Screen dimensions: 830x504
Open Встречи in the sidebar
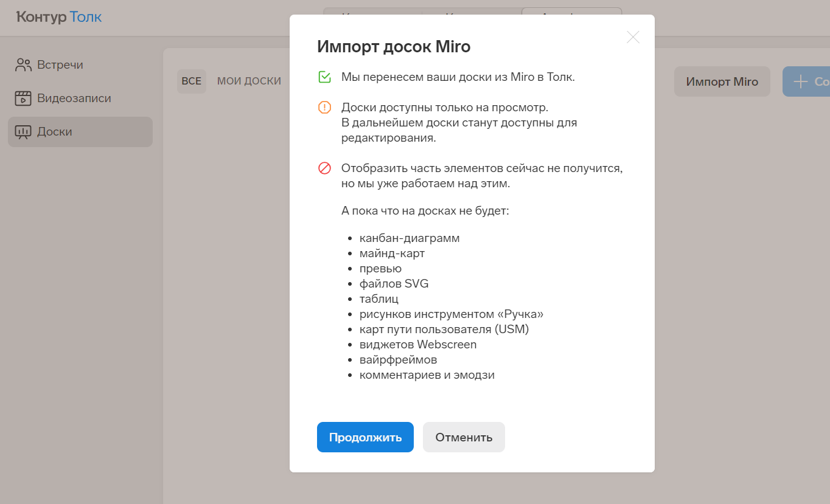80,65
